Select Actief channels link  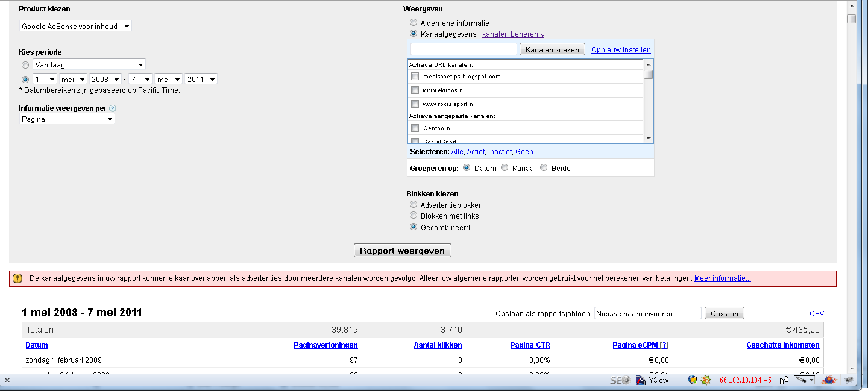pyautogui.click(x=476, y=152)
